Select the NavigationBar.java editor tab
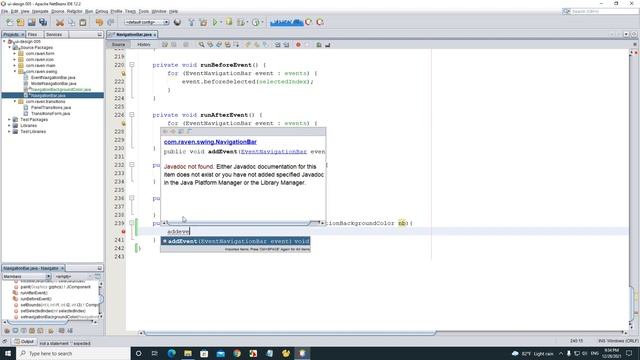Image resolution: width=640 pixels, height=360 pixels. 133,35
